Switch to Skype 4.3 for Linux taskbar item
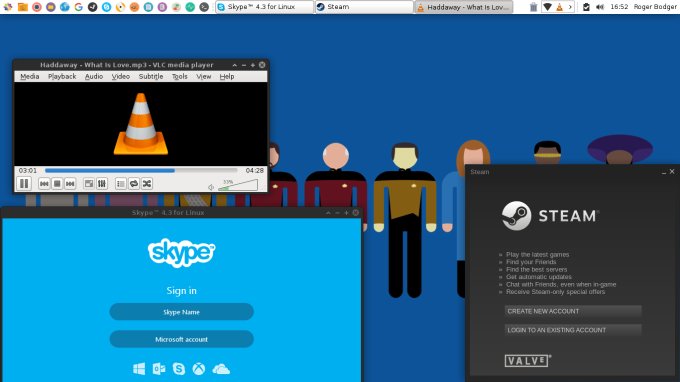This screenshot has height=382, width=680. pyautogui.click(x=264, y=7)
